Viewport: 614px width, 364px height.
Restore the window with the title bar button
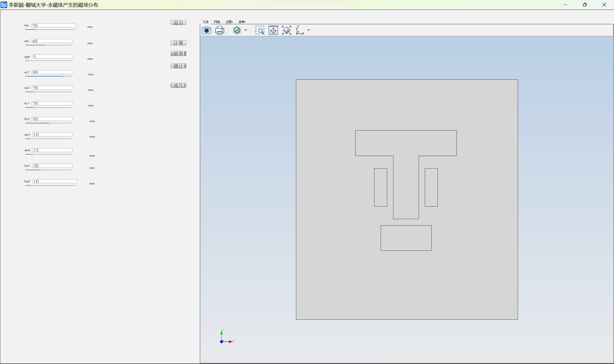tap(585, 5)
